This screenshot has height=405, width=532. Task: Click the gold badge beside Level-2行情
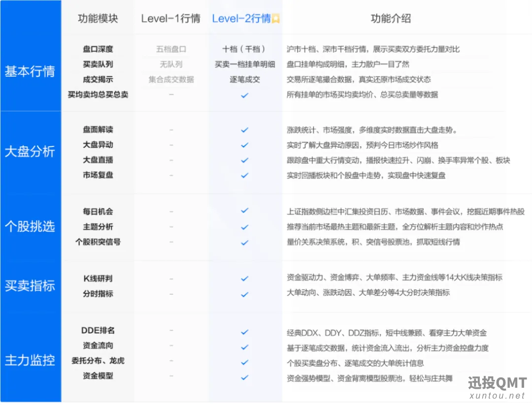276,19
